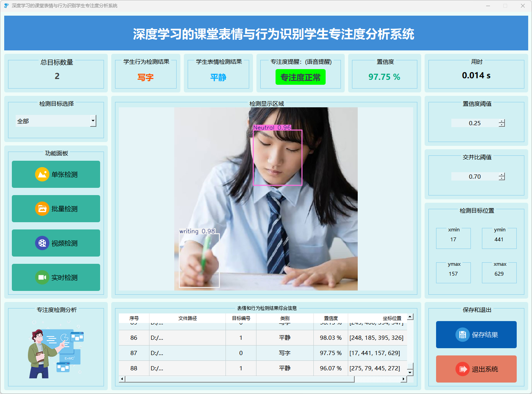Screen dimensions: 532x394
Task: Click the 置信度 column header
Action: point(331,318)
